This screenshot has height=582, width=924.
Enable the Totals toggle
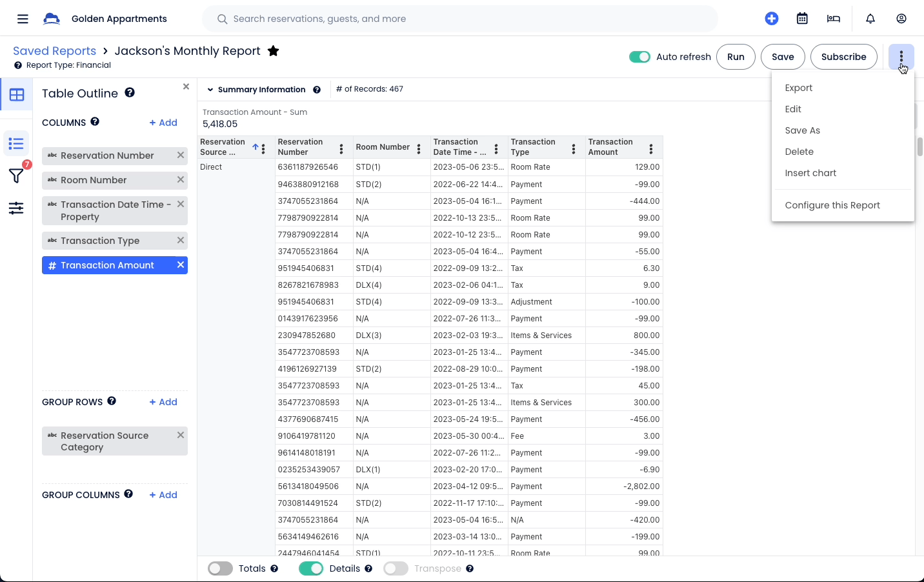point(220,568)
